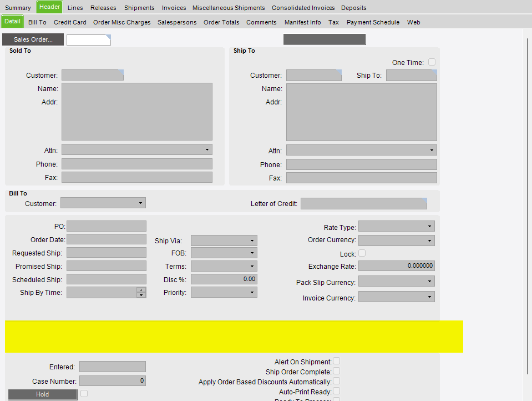Click the Scheduled Ship date field
Viewport: 532px width, 401px height.
tap(107, 279)
